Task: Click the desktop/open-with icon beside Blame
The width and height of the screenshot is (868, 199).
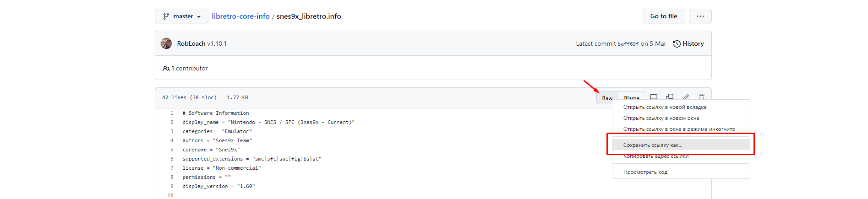Action: [654, 97]
